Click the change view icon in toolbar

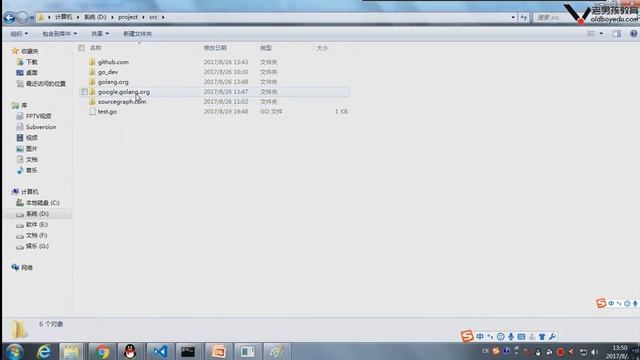click(591, 33)
